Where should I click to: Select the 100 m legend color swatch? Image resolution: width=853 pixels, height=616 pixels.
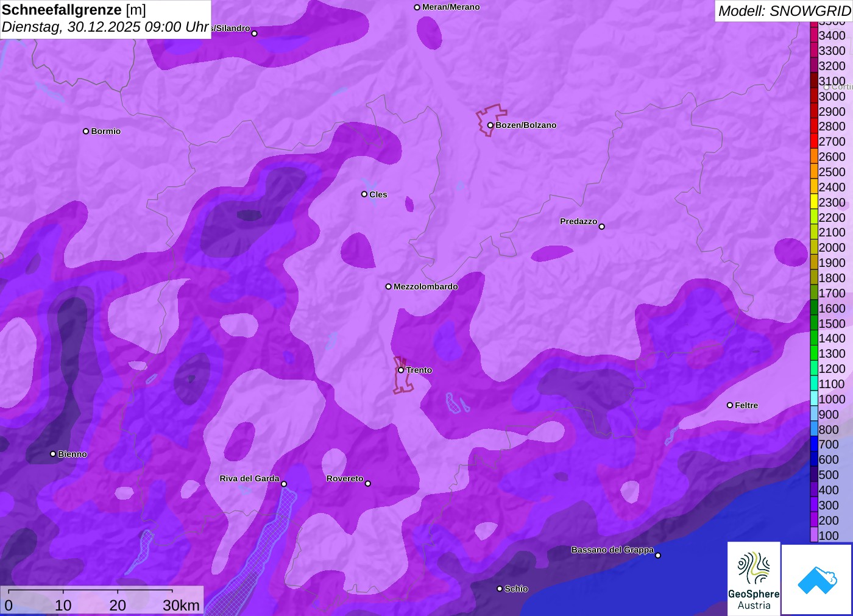click(814, 536)
